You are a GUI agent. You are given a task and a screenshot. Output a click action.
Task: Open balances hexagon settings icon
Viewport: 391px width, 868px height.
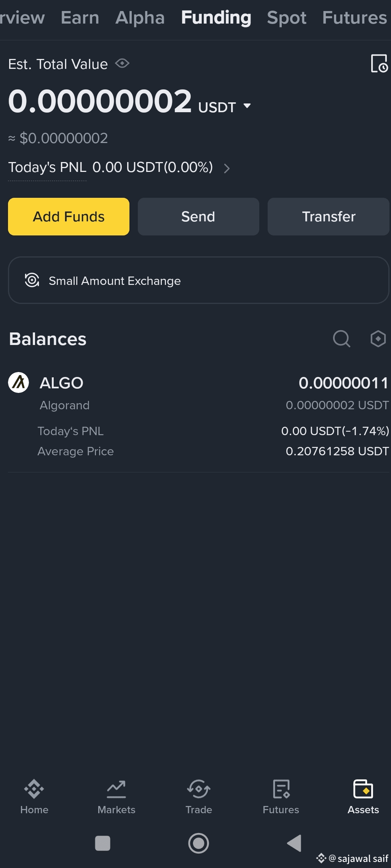click(x=378, y=339)
